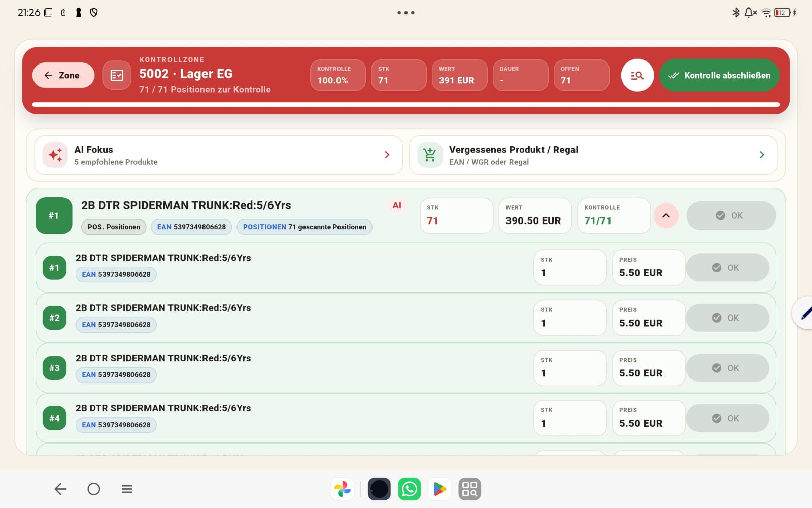Collapse the product group with up chevron

666,215
